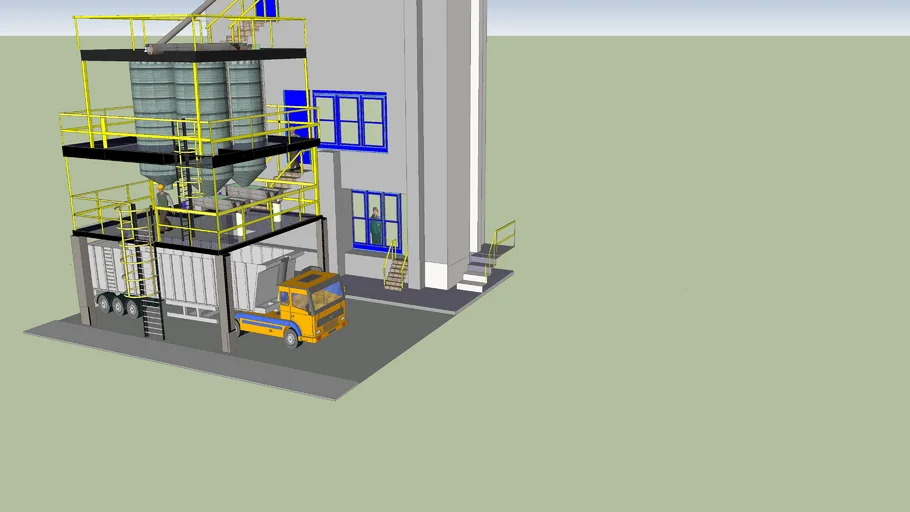Click the large upper blue-framed window

(349, 120)
